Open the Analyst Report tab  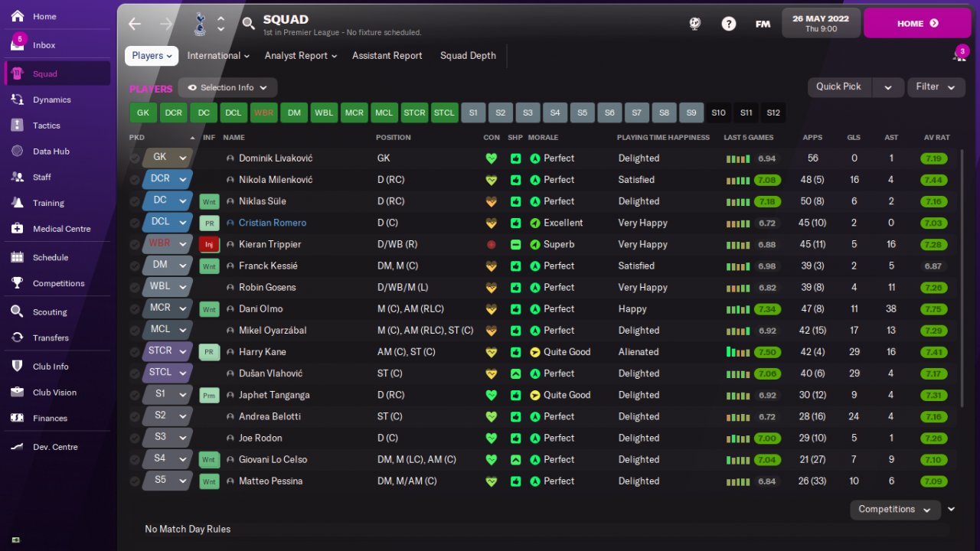[x=301, y=56]
